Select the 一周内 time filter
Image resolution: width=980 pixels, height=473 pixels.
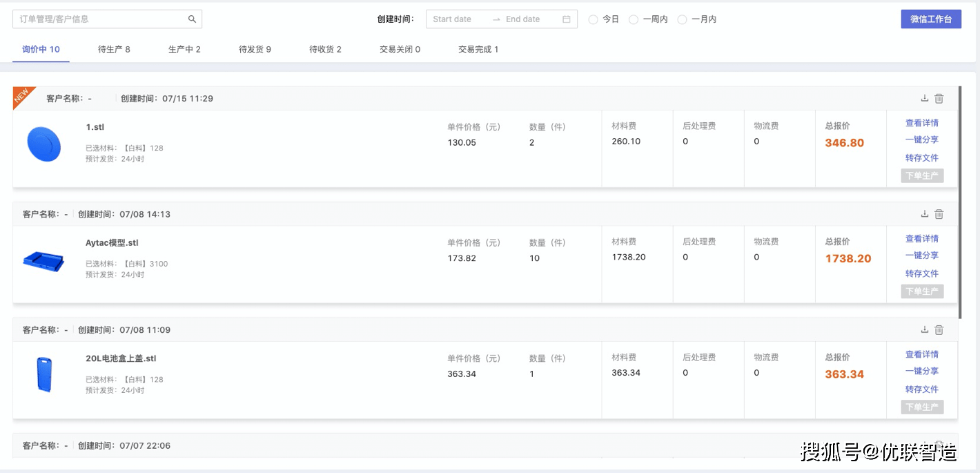pos(634,19)
